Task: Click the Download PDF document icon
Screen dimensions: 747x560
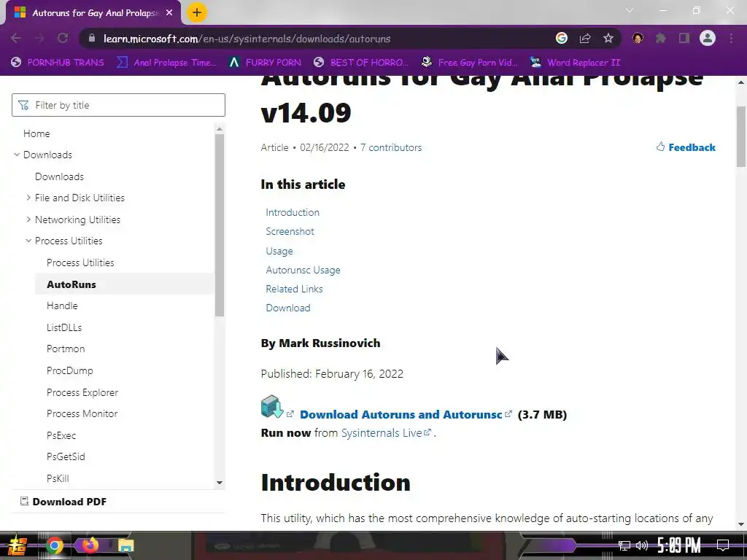Action: [24, 501]
